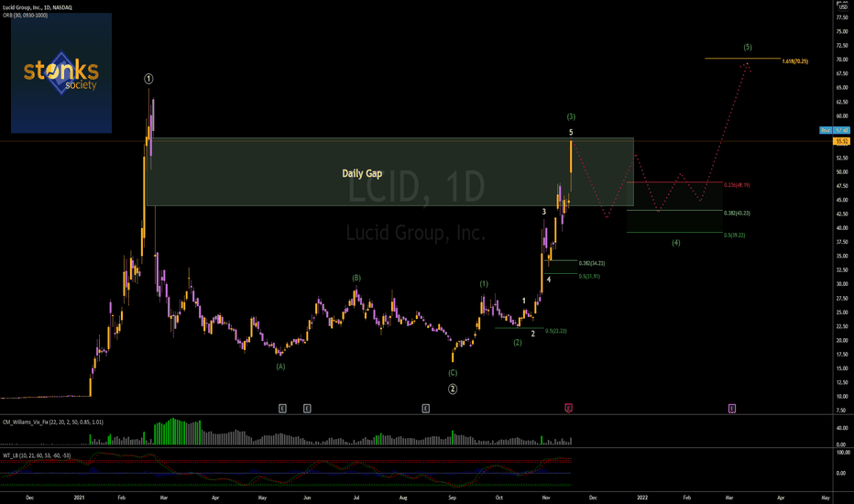Click the 60.00 price axis label
Viewport: 854px width, 504px height.
click(842, 115)
